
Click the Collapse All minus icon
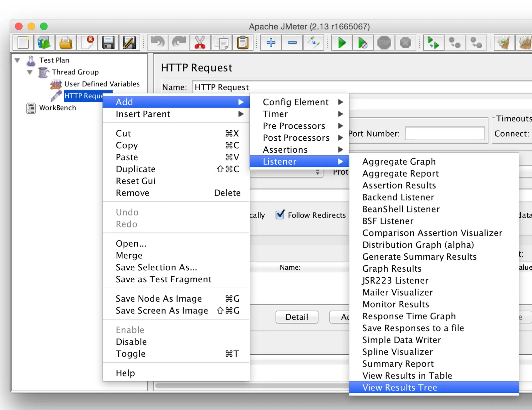pyautogui.click(x=292, y=43)
